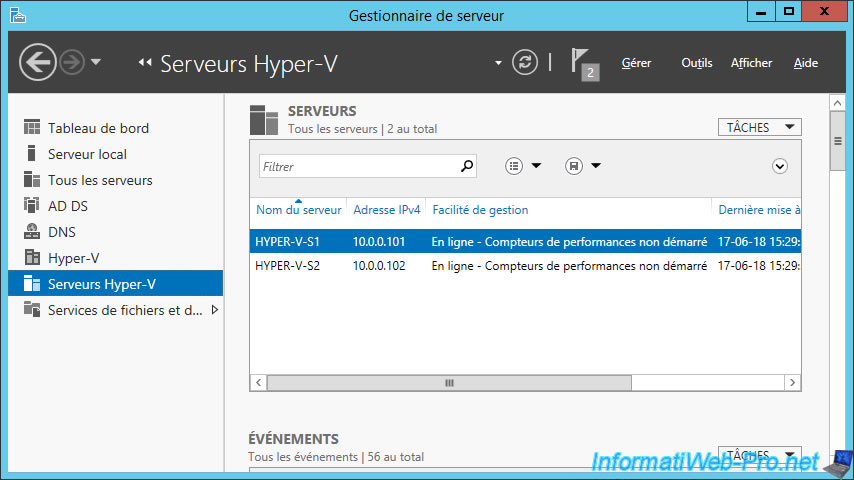Click the vertical scrollbar up arrow

[x=837, y=102]
